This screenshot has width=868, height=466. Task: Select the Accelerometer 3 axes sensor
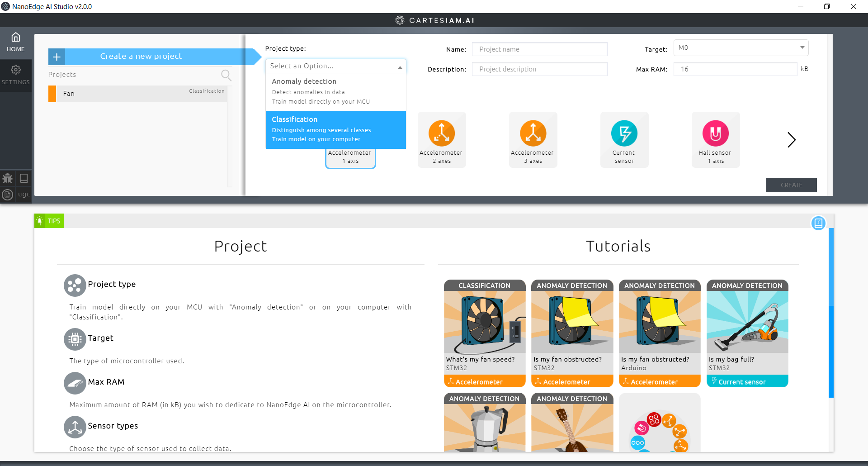(x=533, y=139)
